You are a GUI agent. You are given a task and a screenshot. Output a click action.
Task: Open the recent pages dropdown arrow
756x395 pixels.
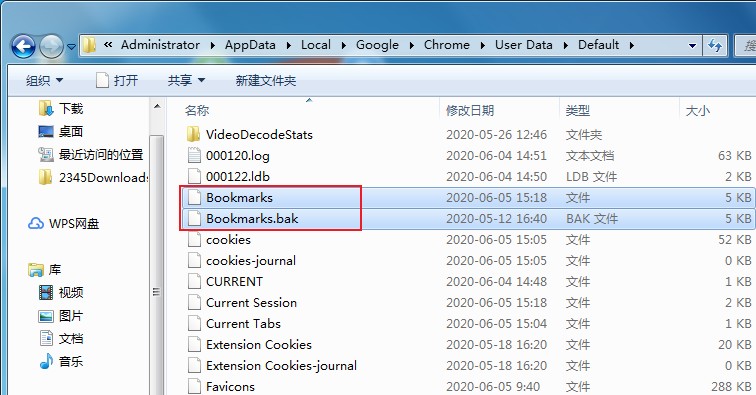(x=71, y=47)
